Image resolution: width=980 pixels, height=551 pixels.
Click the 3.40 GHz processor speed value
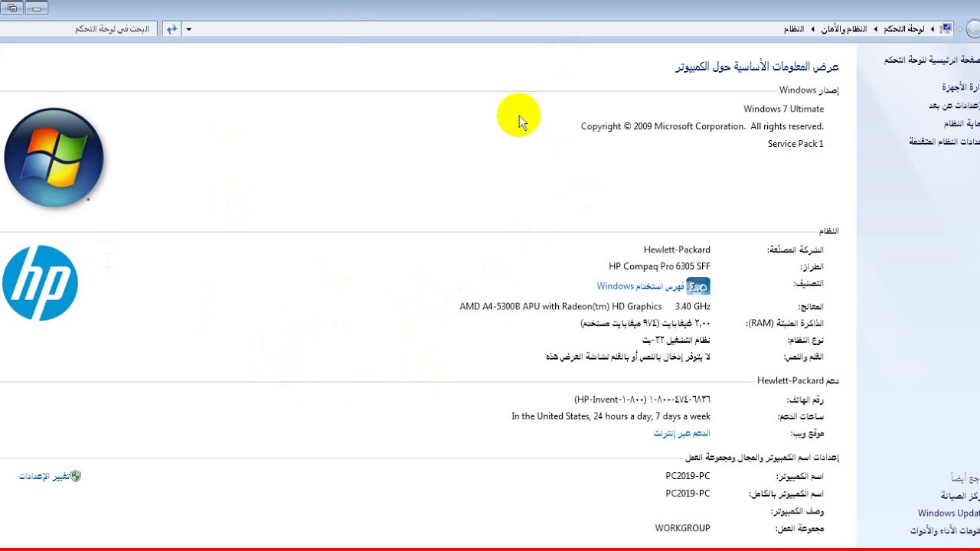click(693, 307)
